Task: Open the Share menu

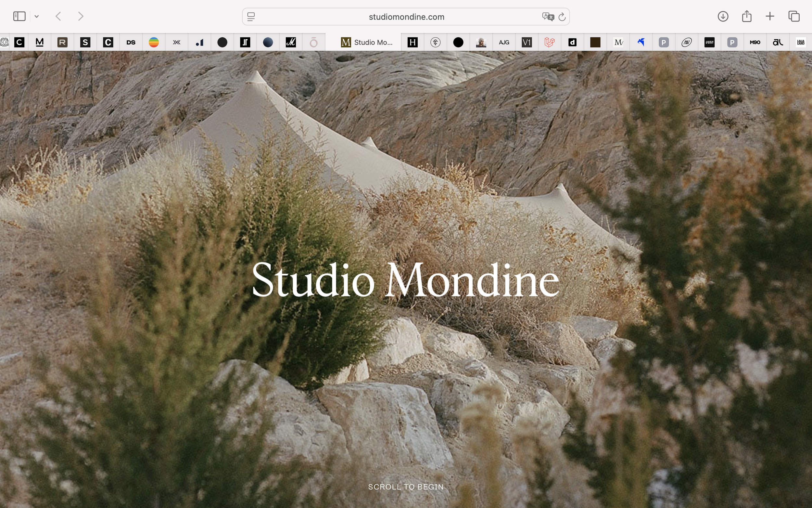Action: point(746,16)
